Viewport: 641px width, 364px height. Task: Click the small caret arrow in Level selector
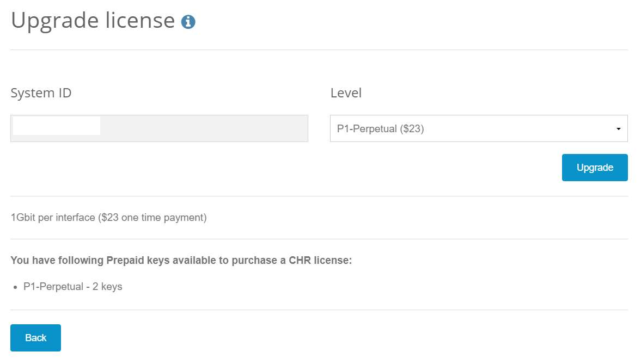tap(619, 129)
